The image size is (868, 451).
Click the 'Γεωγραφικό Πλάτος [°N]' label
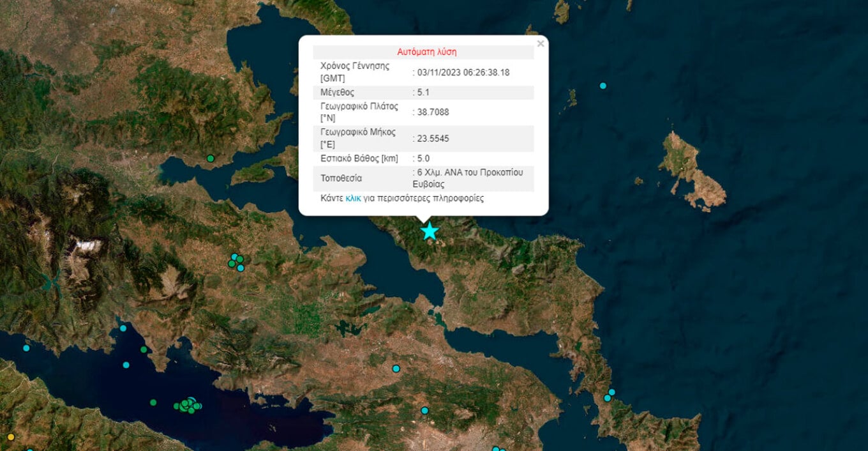[x=359, y=112]
